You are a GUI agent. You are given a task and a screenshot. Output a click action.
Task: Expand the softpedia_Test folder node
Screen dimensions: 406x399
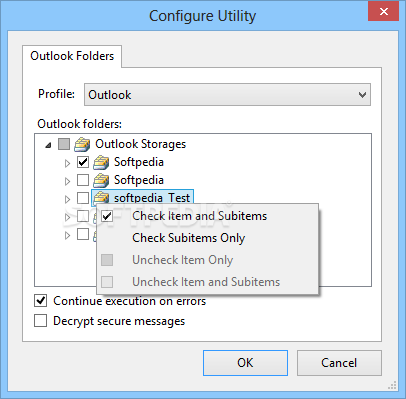pos(67,199)
